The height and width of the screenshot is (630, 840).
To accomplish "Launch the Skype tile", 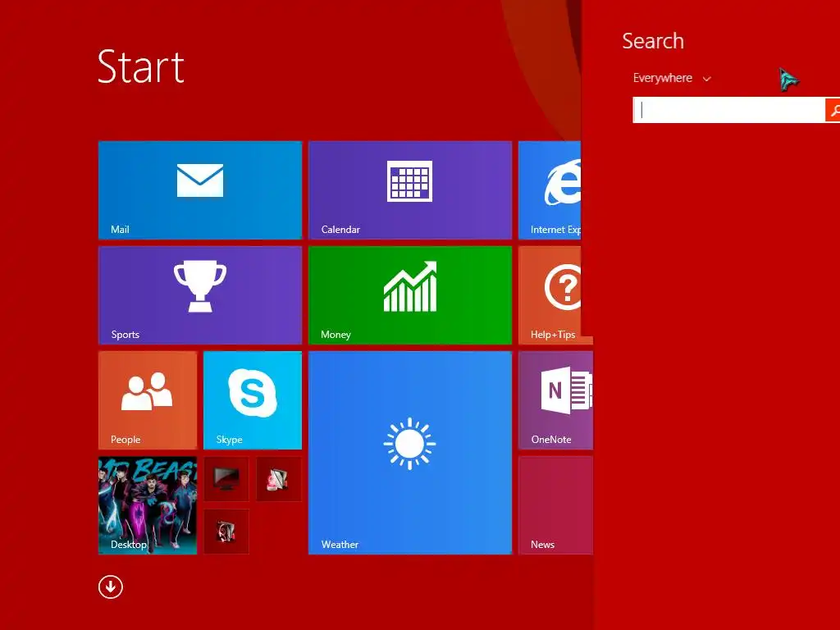I will (x=253, y=400).
